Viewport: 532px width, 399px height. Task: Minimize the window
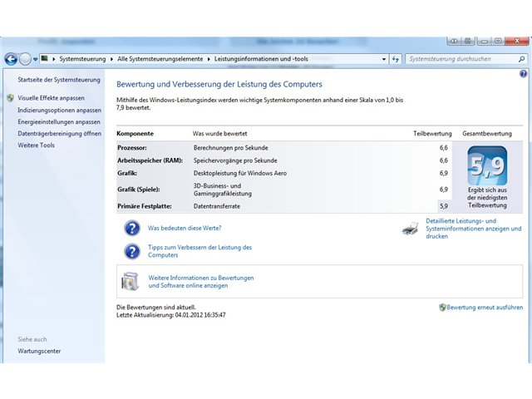[484, 42]
